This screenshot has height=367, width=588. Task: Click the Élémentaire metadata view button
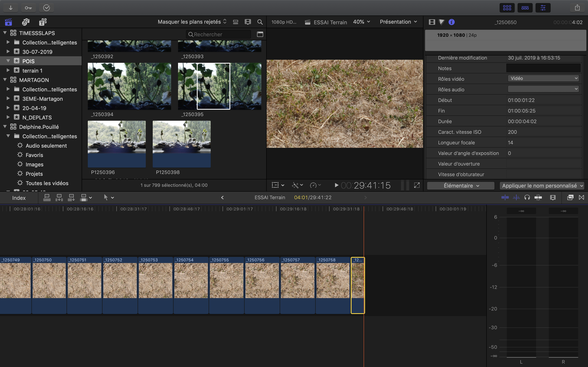point(461,186)
